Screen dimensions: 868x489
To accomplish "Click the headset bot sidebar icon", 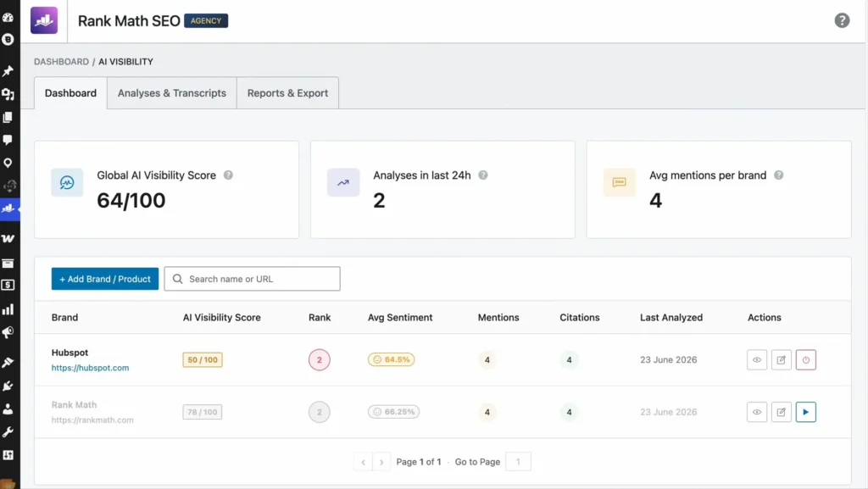I will tap(9, 186).
